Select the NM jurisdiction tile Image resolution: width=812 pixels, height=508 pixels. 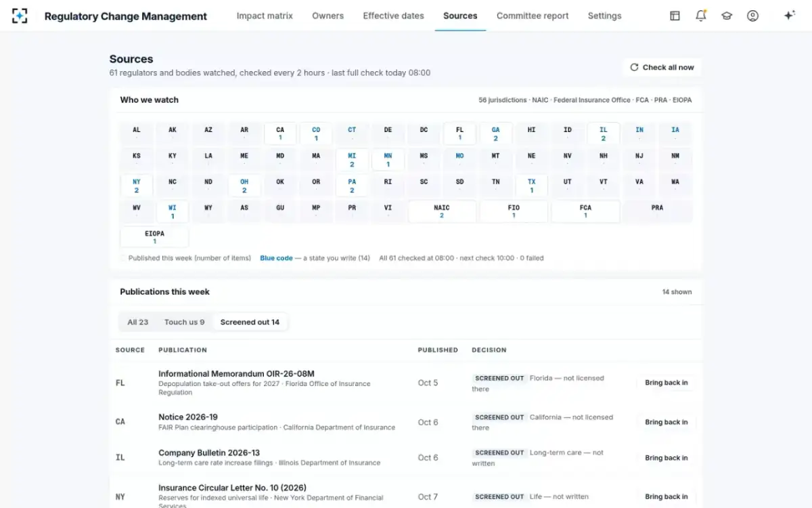pos(675,160)
